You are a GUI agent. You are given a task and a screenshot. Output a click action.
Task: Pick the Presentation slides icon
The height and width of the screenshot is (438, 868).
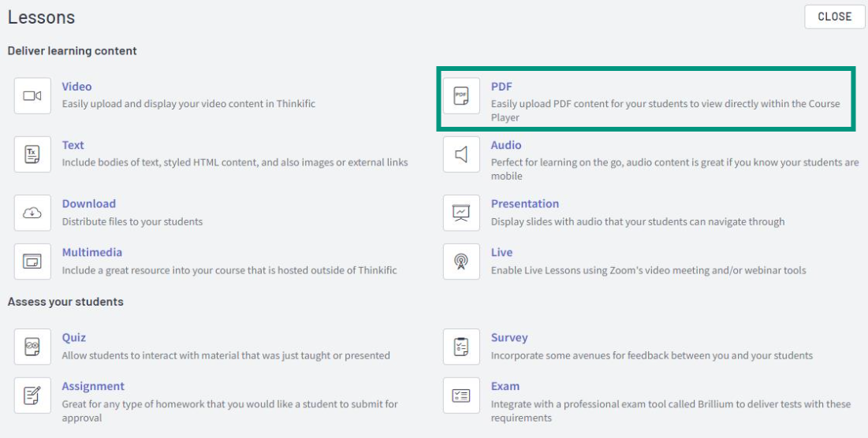(x=461, y=213)
